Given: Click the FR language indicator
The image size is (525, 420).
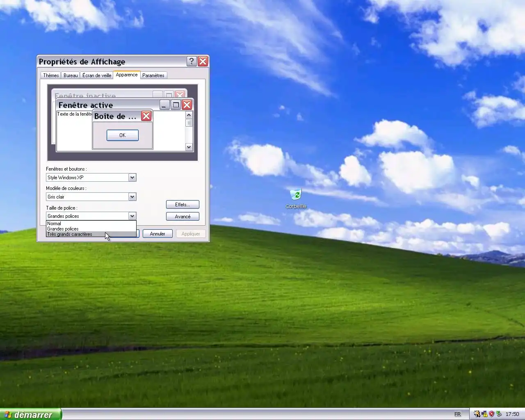Looking at the screenshot, I should click(458, 414).
